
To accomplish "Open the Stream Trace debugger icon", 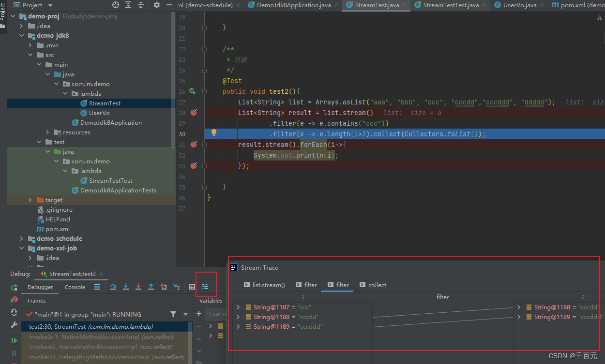I will (206, 286).
